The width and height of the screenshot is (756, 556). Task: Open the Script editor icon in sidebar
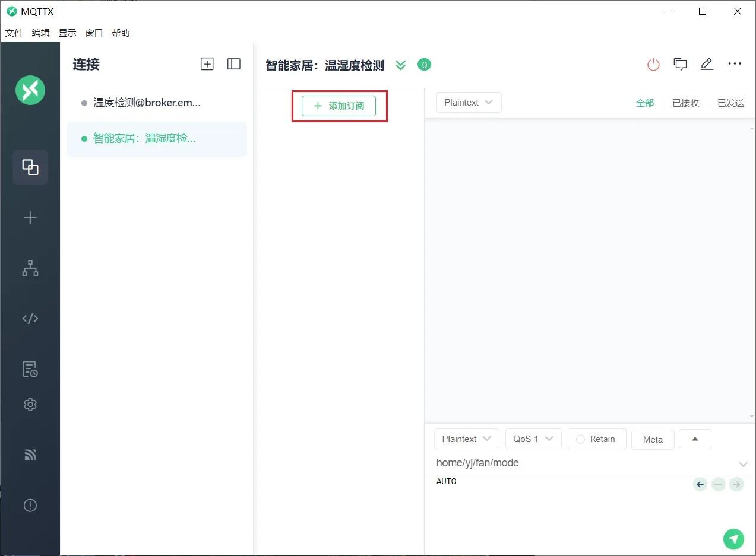pos(30,318)
